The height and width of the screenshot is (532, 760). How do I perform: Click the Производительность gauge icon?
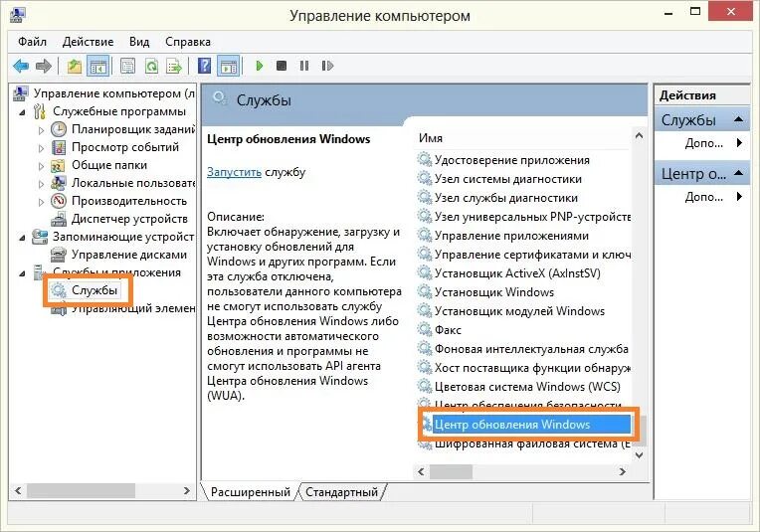click(58, 201)
